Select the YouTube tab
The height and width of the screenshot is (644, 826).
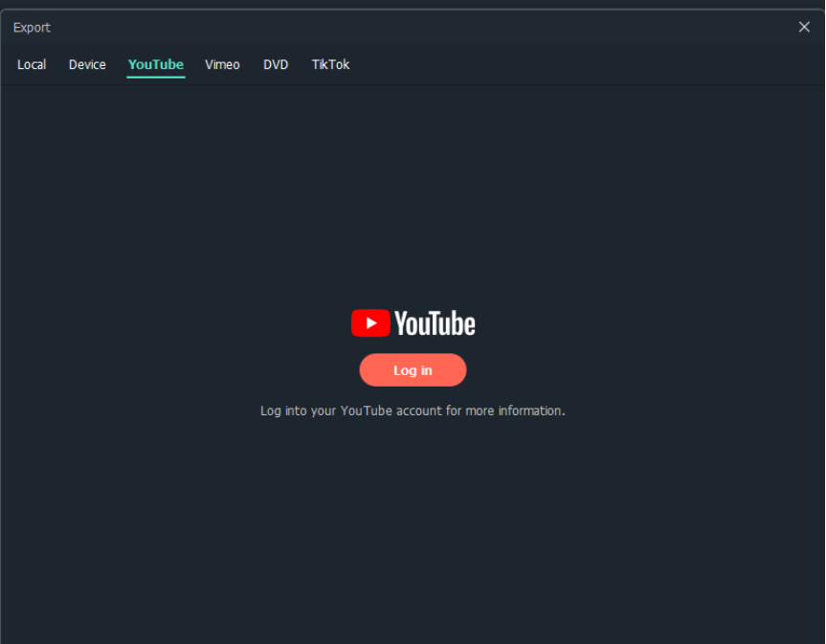(x=156, y=65)
